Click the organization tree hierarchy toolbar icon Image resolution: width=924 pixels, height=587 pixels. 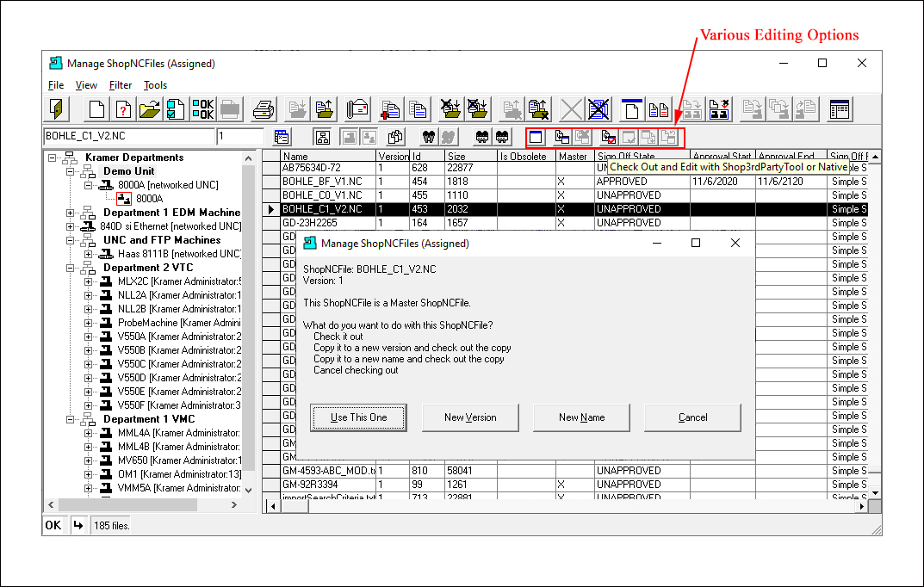point(322,137)
